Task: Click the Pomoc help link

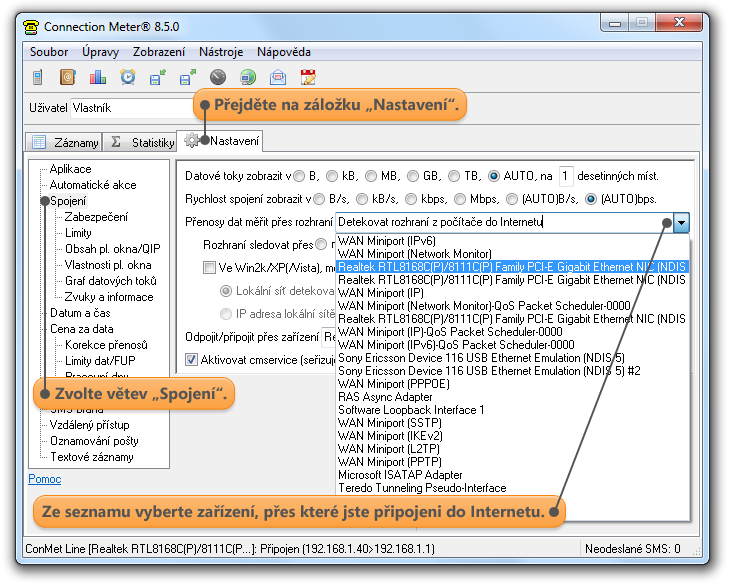Action: (x=44, y=479)
